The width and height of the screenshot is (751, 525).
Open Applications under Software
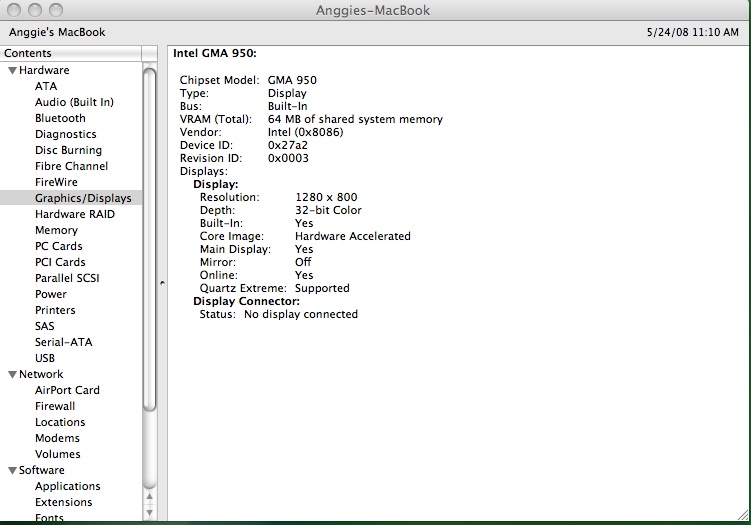tap(68, 486)
